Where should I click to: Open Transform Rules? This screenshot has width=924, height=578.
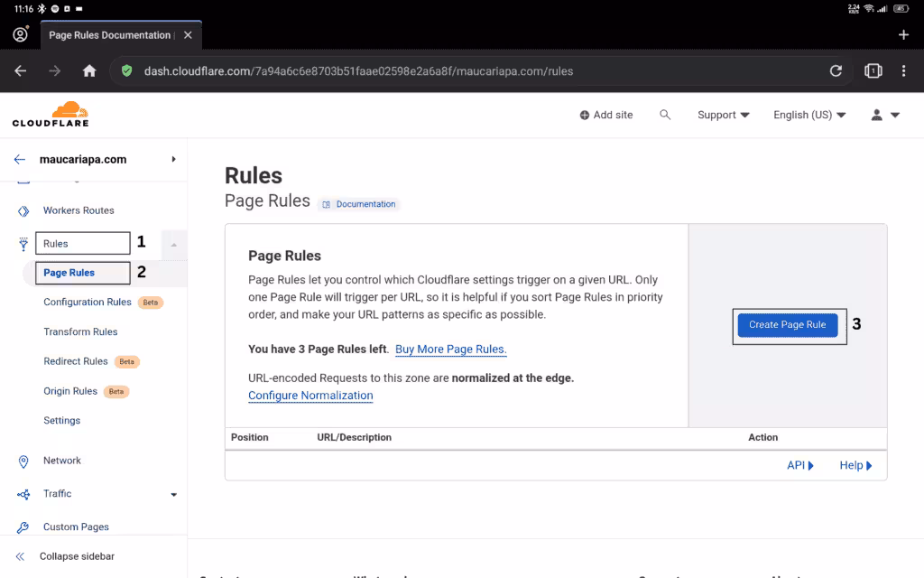80,332
